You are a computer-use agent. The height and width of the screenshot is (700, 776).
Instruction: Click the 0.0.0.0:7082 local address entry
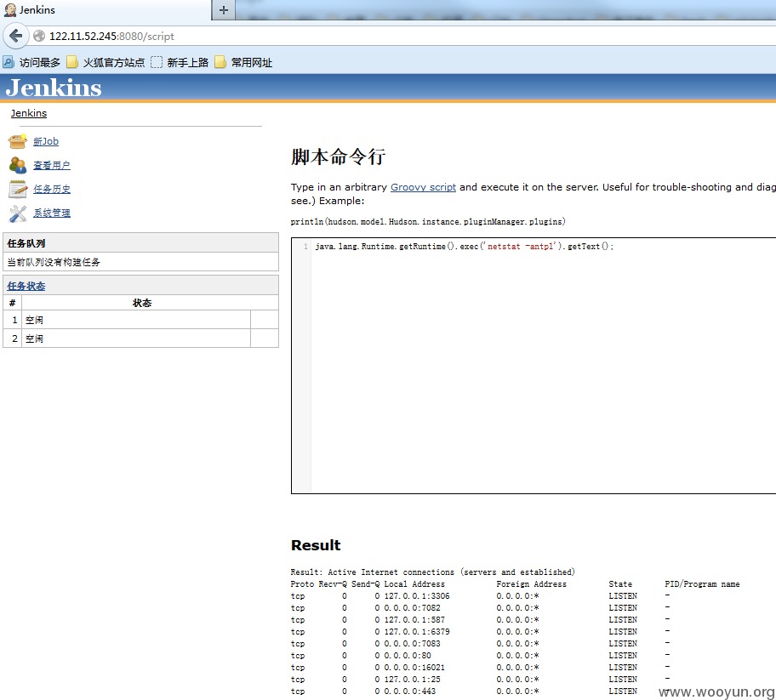412,608
